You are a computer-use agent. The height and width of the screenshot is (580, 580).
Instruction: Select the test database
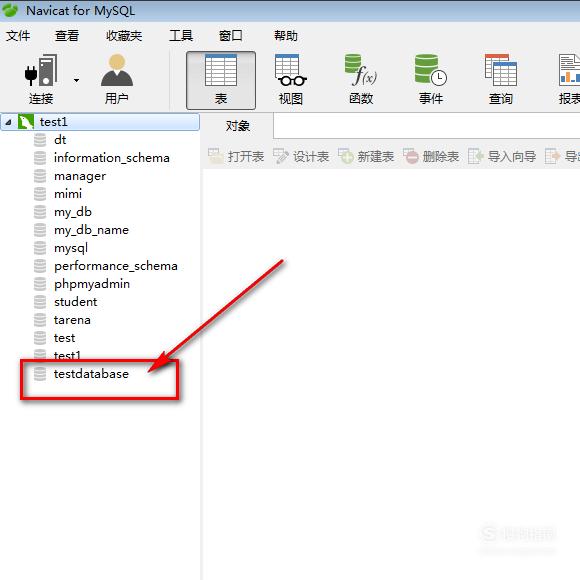64,338
